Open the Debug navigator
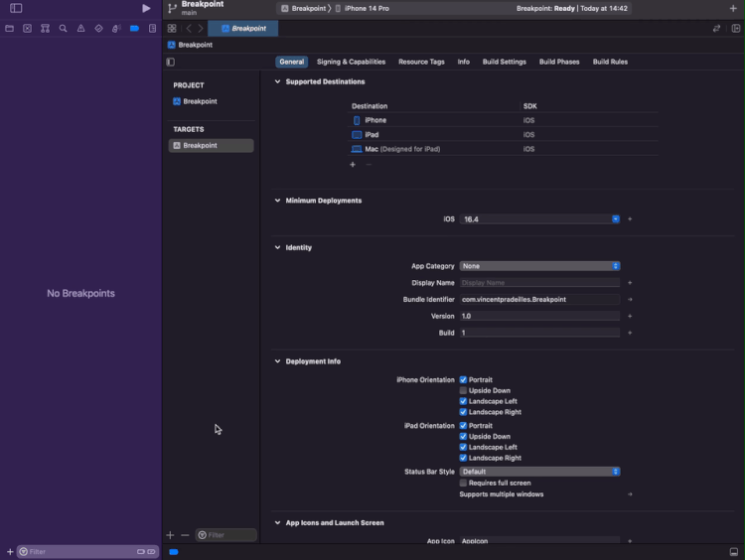 pyautogui.click(x=116, y=29)
